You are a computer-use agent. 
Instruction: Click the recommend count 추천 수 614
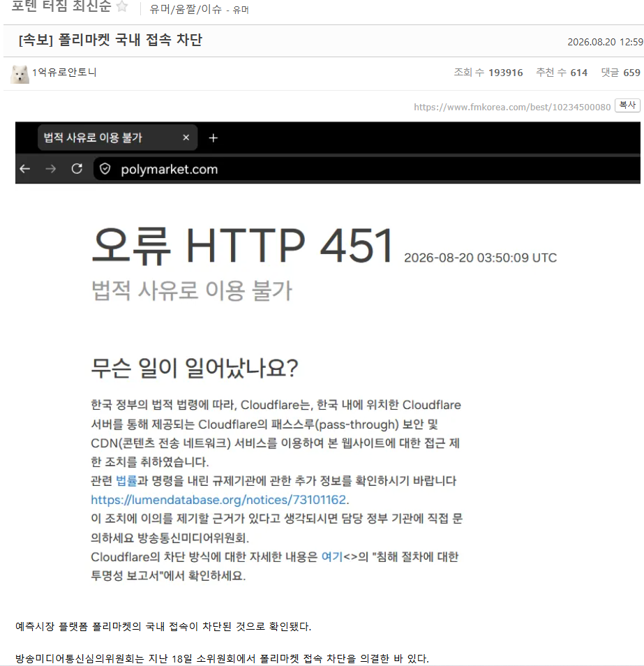562,73
